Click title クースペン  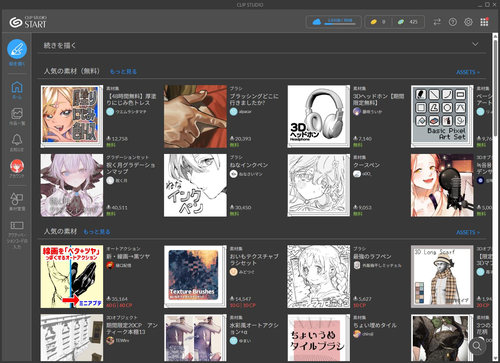(x=366, y=165)
